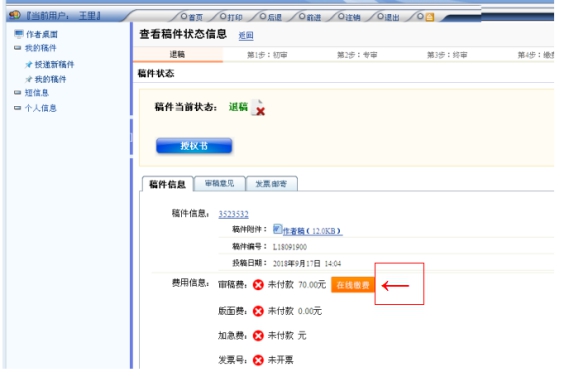570x377 pixels.
Task: Go back with the 后退 toolbar item
Action: coord(271,17)
